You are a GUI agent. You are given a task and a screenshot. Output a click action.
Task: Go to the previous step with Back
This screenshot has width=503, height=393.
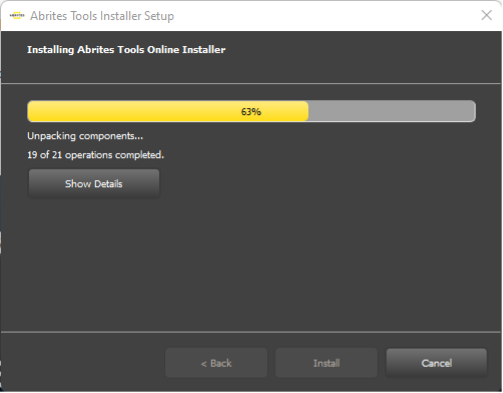[216, 363]
